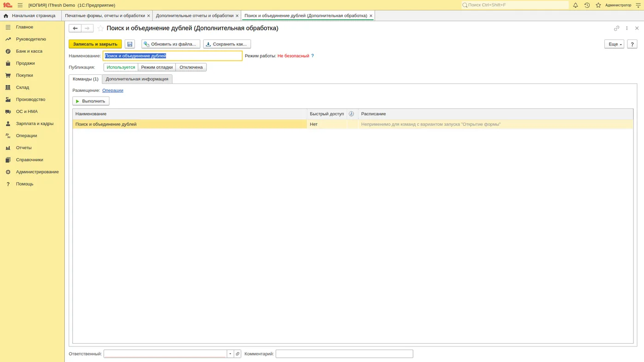Switch publication to Режим отладки
Viewport: 644px width, 362px height.
[157, 67]
